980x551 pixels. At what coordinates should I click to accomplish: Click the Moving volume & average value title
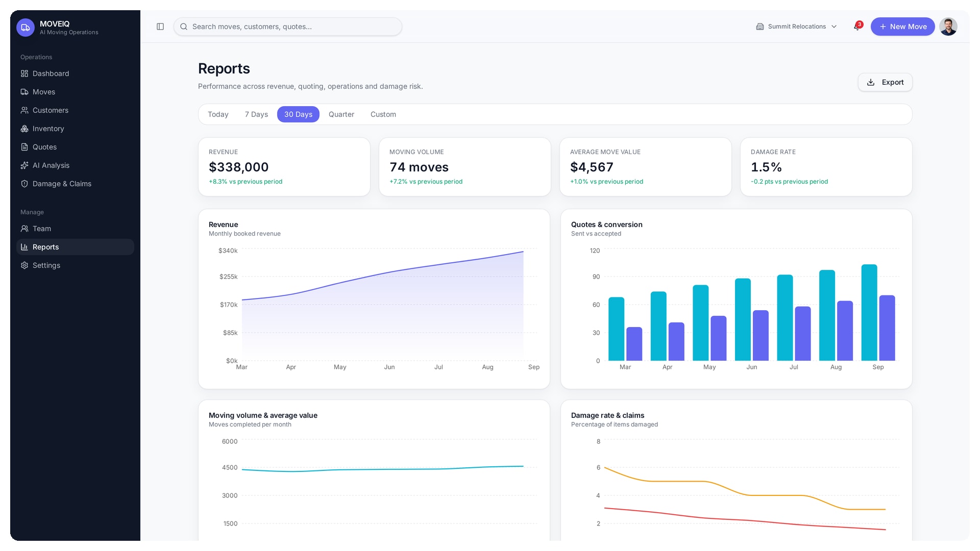[263, 415]
